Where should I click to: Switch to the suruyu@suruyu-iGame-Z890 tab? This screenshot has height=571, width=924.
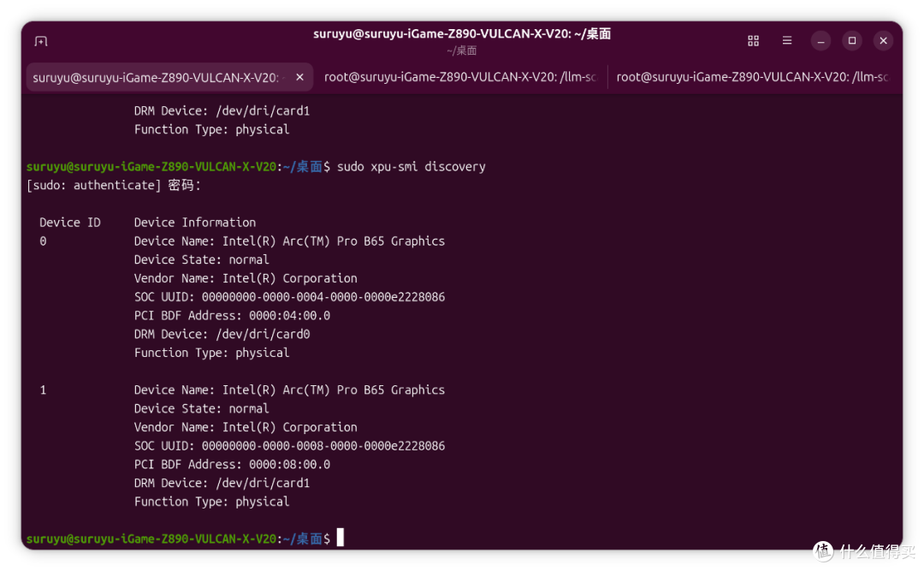169,77
